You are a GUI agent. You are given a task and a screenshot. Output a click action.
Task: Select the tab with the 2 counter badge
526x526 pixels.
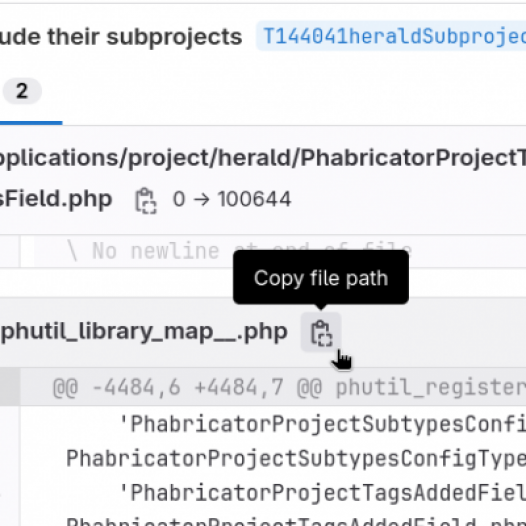click(x=22, y=91)
